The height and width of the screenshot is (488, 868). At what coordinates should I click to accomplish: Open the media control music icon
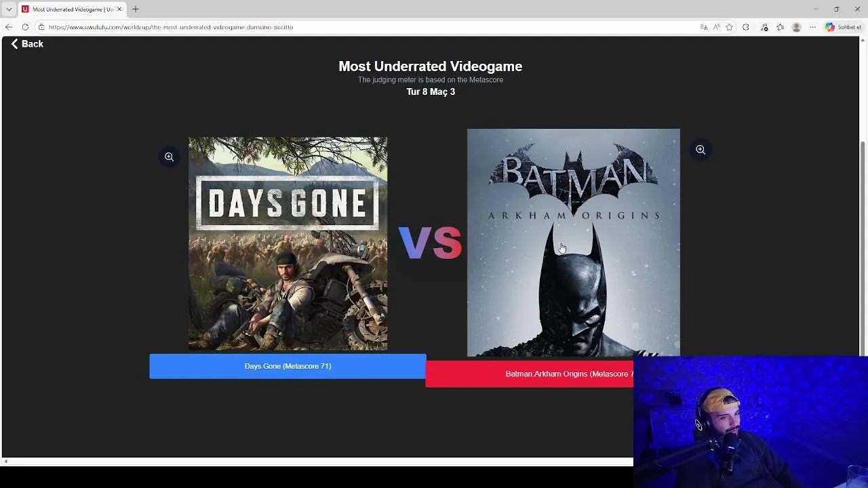pos(764,27)
